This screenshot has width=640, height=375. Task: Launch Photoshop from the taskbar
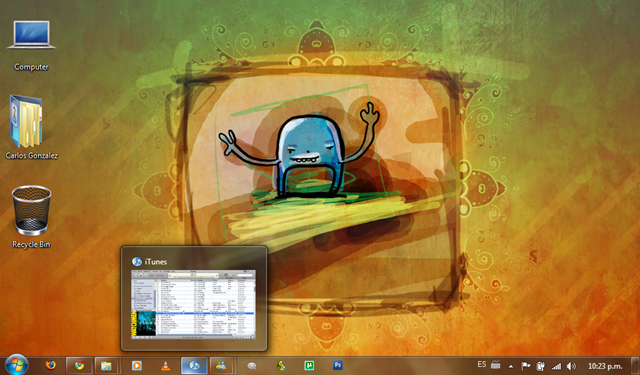point(338,365)
